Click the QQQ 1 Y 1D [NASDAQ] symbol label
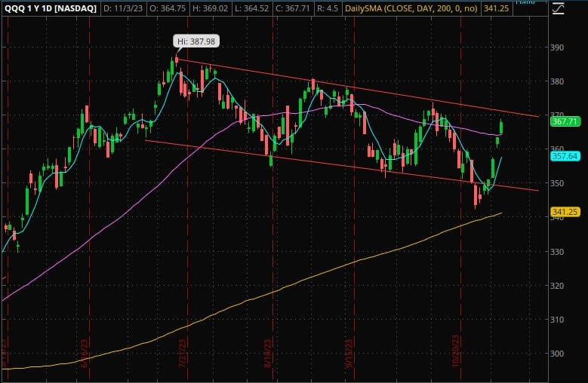The height and width of the screenshot is (383, 588). 51,8
